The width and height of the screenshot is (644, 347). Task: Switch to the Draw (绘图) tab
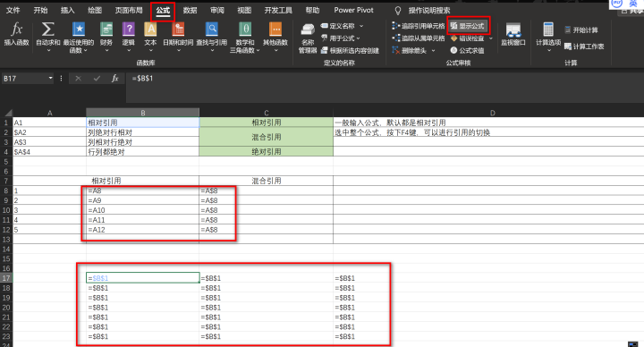[95, 10]
